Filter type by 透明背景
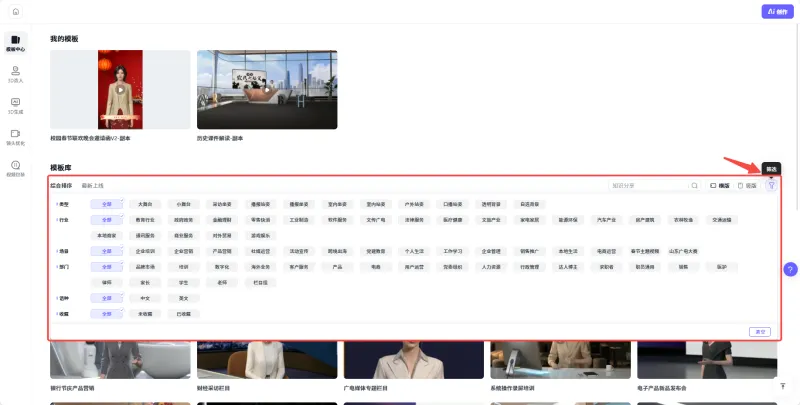This screenshot has width=800, height=405. click(x=491, y=204)
